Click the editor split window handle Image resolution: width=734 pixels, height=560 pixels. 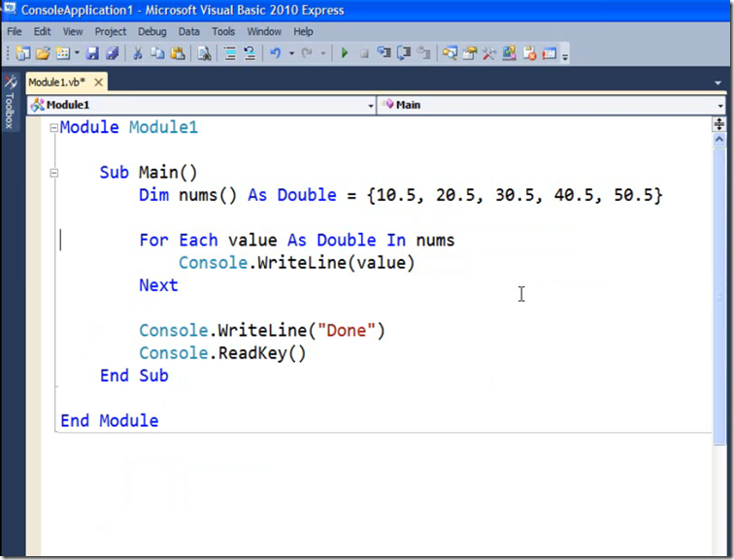click(x=719, y=124)
